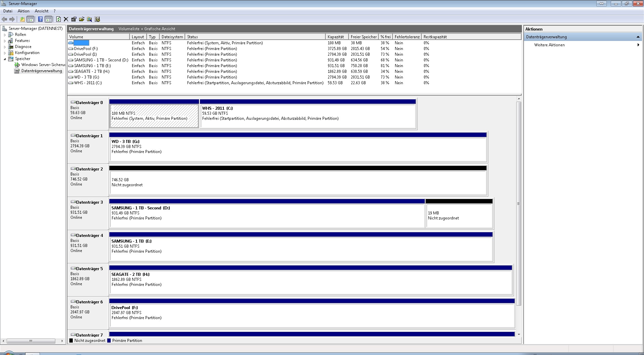
Task: Sort by the Status column header
Action: [x=255, y=37]
